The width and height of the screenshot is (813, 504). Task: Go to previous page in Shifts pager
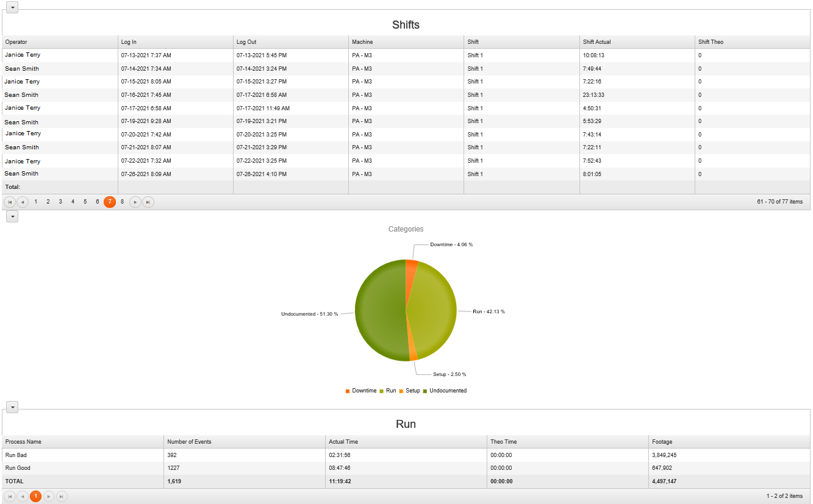click(x=23, y=202)
